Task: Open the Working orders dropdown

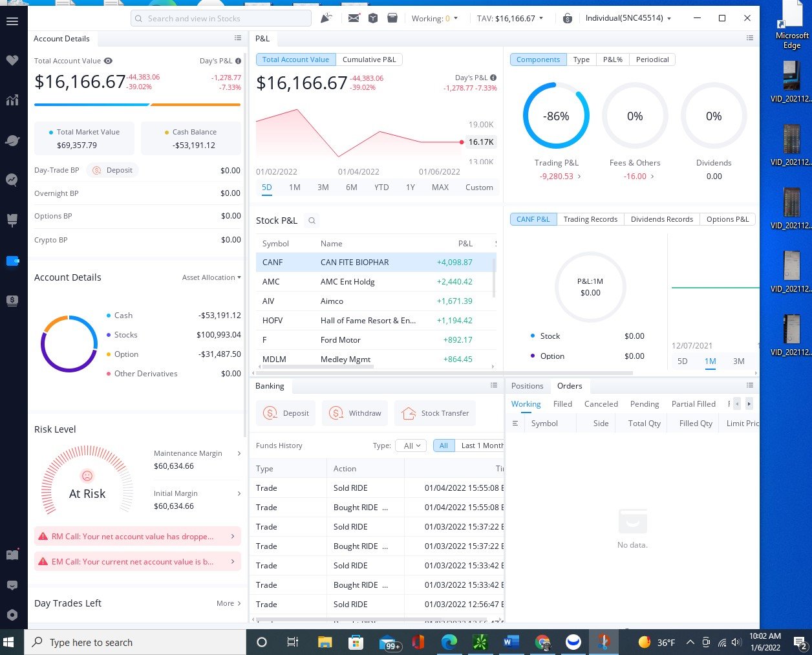Action: [434, 19]
